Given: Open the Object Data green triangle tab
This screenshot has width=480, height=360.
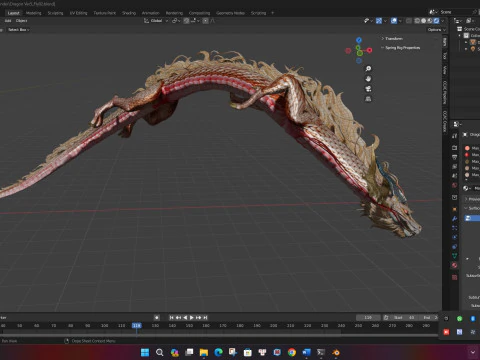Looking at the screenshot, I should click(454, 256).
